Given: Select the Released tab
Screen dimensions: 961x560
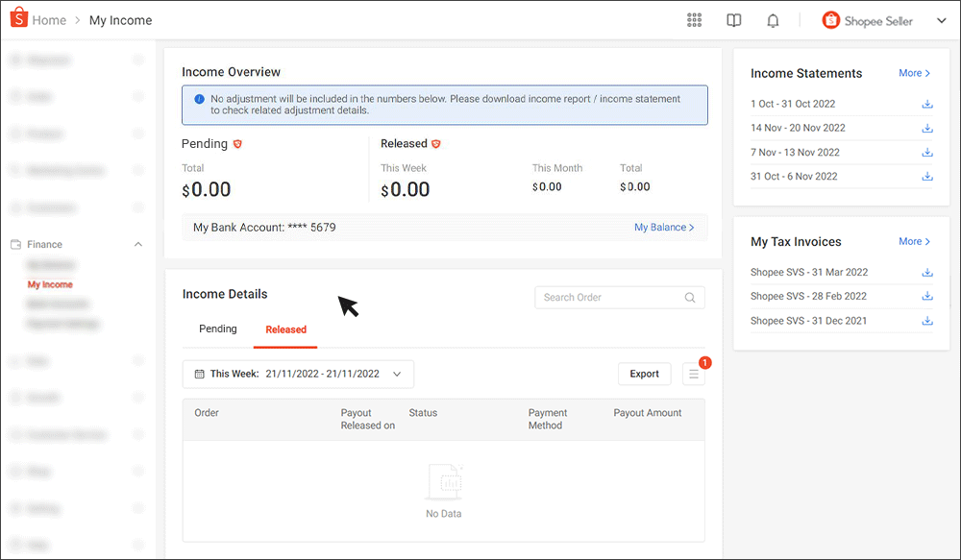Looking at the screenshot, I should pyautogui.click(x=284, y=329).
